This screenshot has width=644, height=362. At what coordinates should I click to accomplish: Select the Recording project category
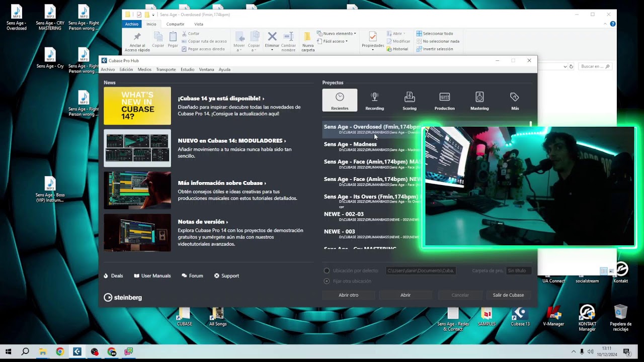click(374, 101)
